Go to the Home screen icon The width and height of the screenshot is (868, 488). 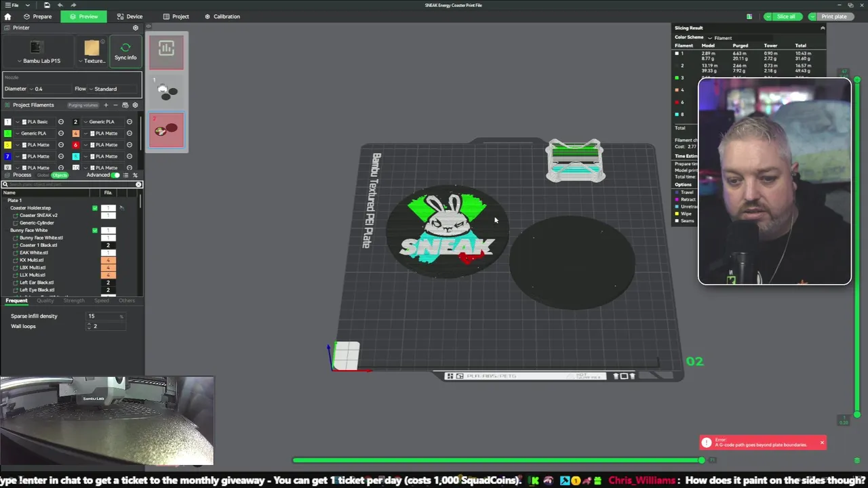(7, 16)
